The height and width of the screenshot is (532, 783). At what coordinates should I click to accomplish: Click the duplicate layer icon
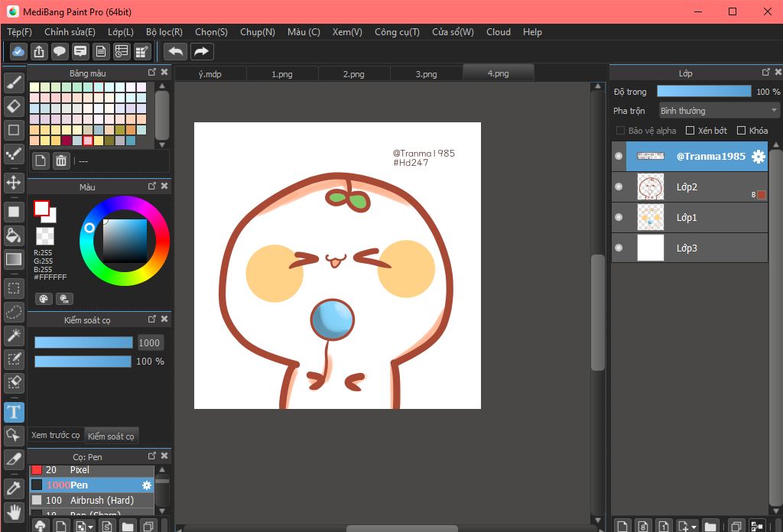point(736,526)
